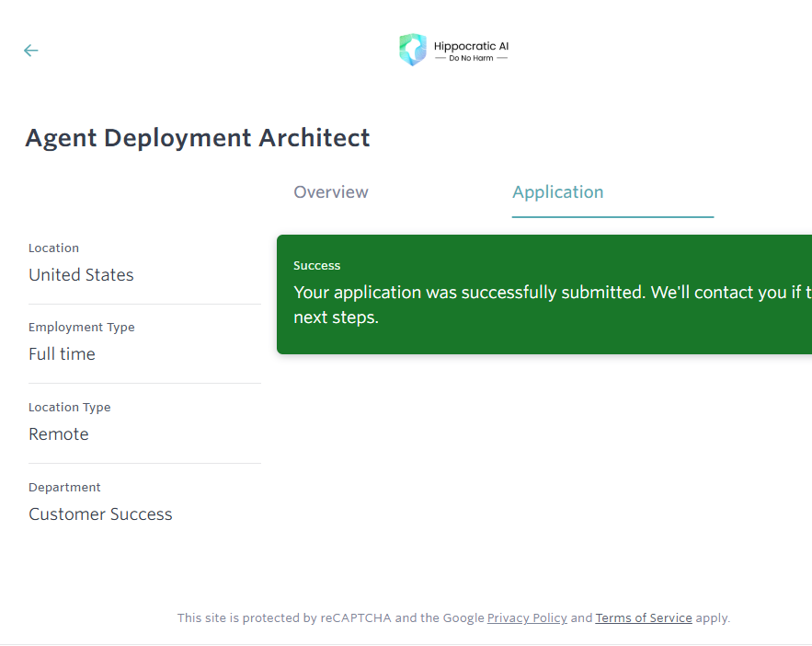Click the Hippocratic AI shield logo
Image resolution: width=812 pixels, height=646 pixels.
click(x=412, y=50)
